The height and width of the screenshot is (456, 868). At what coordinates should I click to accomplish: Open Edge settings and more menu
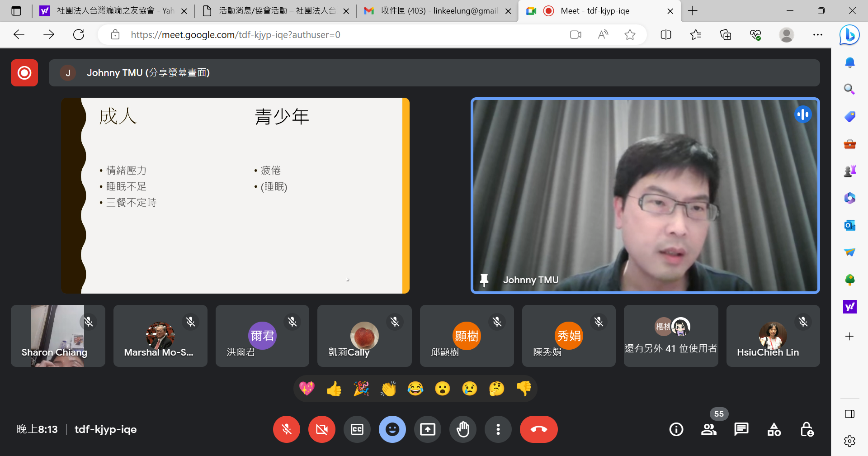(818, 34)
